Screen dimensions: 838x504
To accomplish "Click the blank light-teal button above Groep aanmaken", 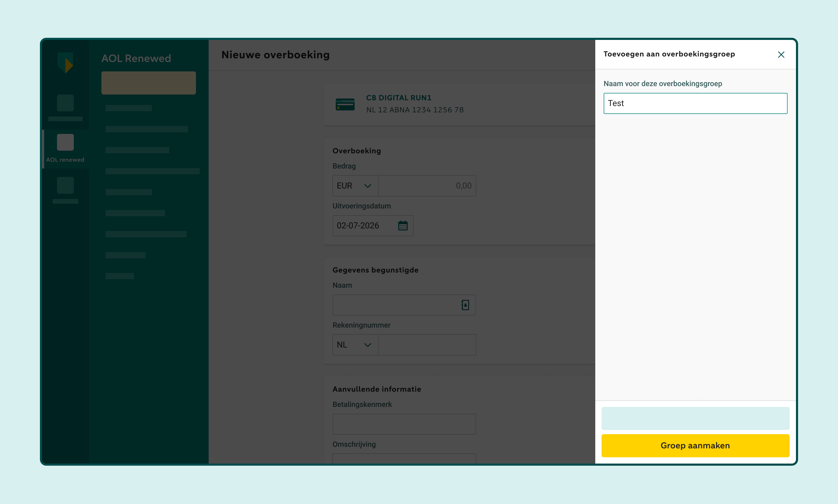I will coord(695,418).
